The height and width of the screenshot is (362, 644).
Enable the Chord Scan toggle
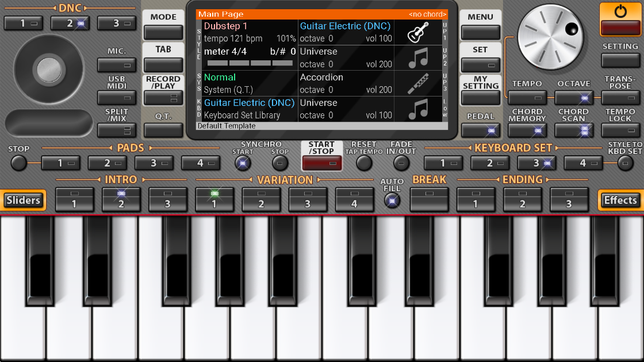pos(573,130)
